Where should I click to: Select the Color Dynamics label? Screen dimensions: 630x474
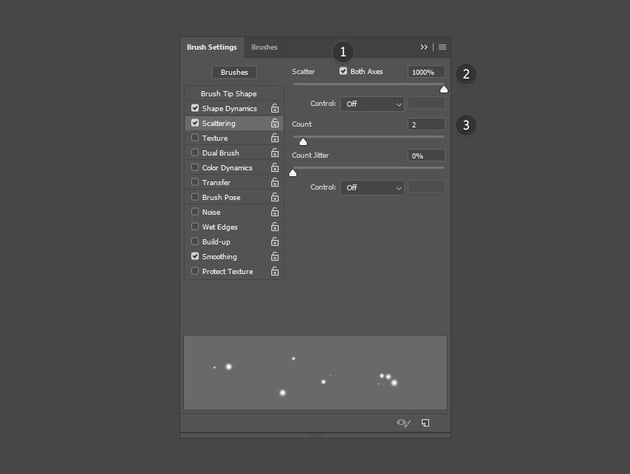[x=227, y=168]
